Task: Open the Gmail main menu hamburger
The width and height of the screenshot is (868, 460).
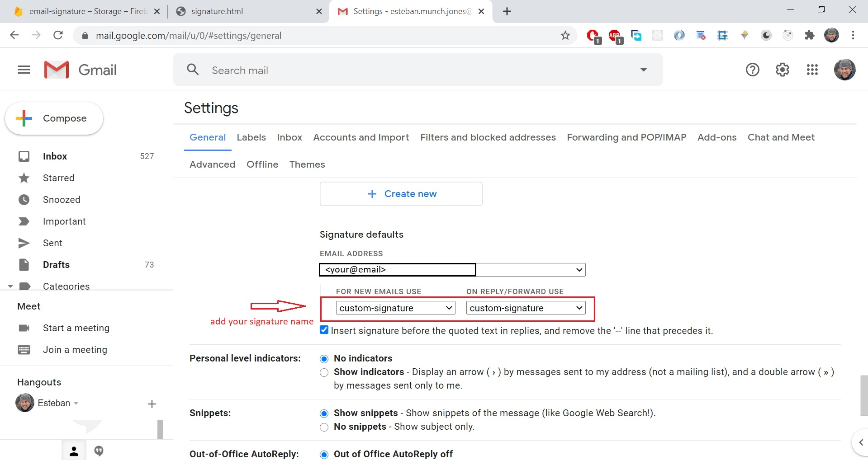Action: [x=24, y=69]
